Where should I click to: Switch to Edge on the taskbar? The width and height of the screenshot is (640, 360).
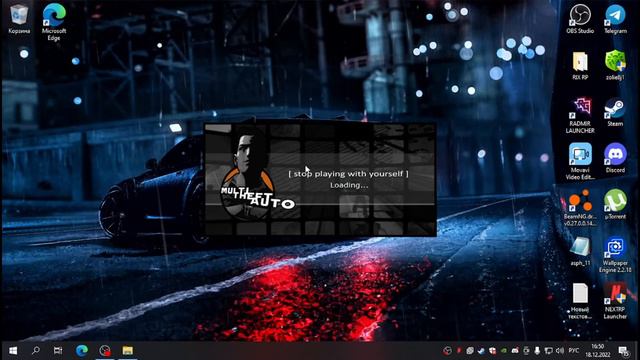[82, 351]
